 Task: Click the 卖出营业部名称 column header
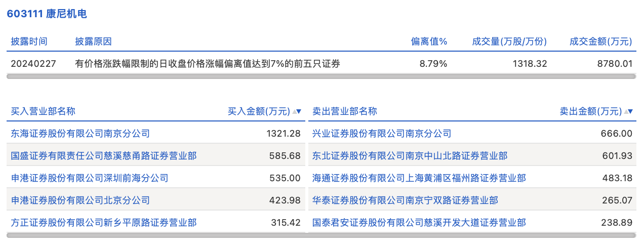[345, 111]
